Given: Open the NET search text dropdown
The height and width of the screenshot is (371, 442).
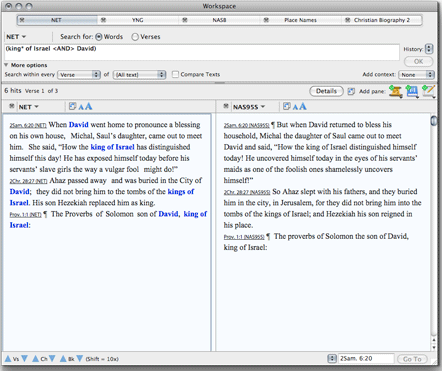Looking at the screenshot, I should [x=16, y=37].
